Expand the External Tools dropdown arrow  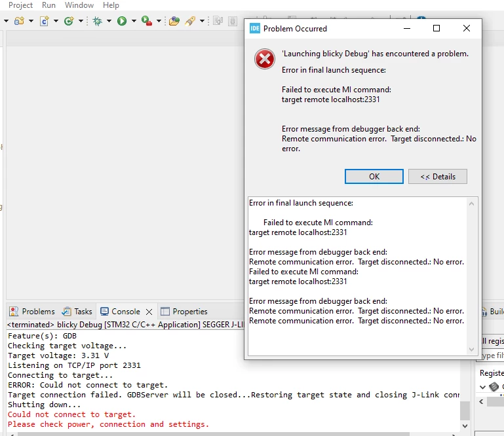pyautogui.click(x=159, y=21)
